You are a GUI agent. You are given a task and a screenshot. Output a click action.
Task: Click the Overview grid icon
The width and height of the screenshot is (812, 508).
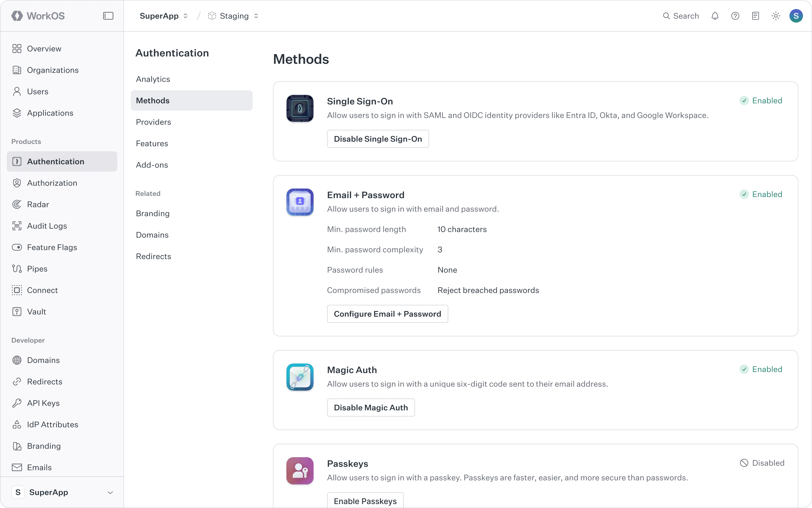point(17,49)
